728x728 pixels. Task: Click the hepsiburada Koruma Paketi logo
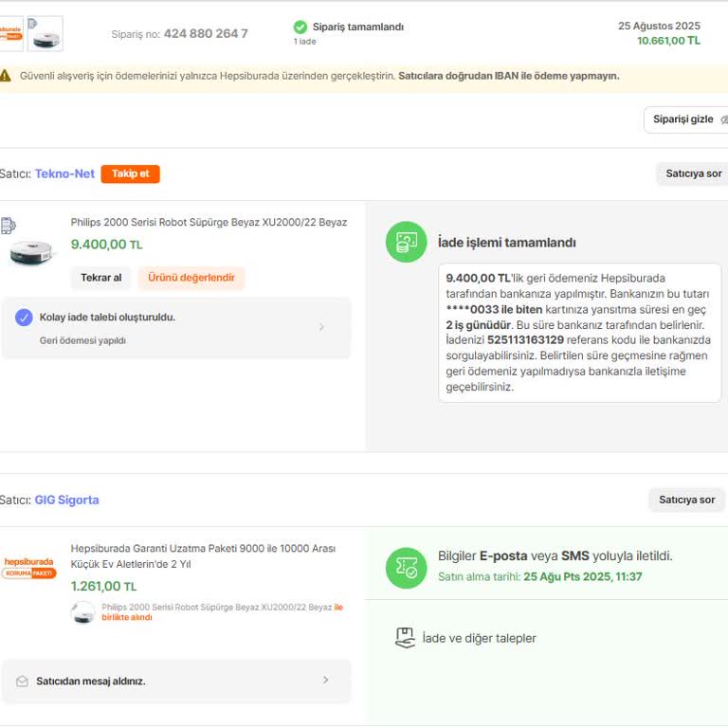(28, 569)
